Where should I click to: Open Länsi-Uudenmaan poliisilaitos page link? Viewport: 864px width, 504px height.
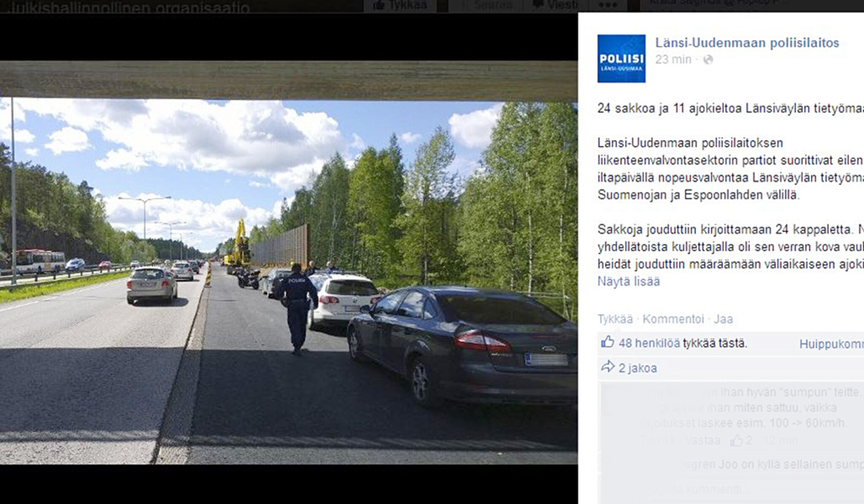point(747,43)
